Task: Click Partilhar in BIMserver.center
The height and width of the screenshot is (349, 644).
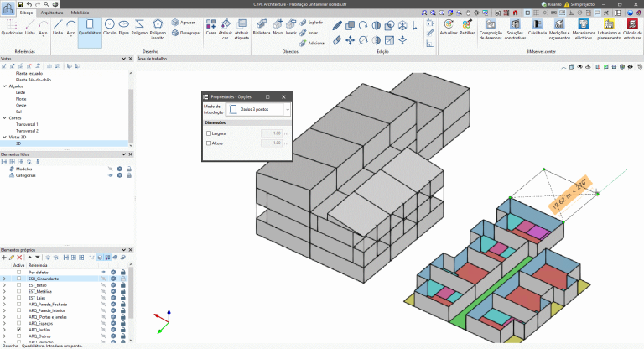Action: pyautogui.click(x=467, y=27)
